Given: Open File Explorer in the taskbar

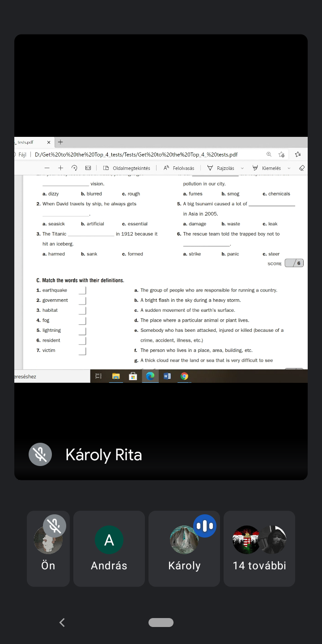Looking at the screenshot, I should [x=116, y=376].
